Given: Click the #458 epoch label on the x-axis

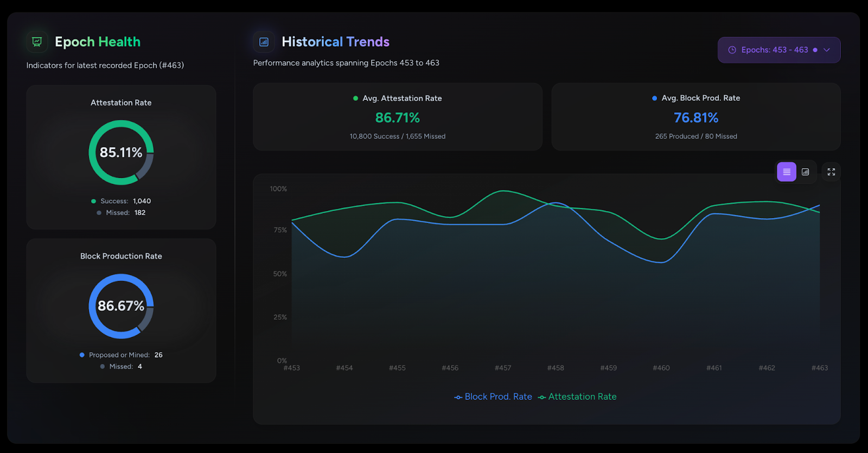Looking at the screenshot, I should pos(556,368).
